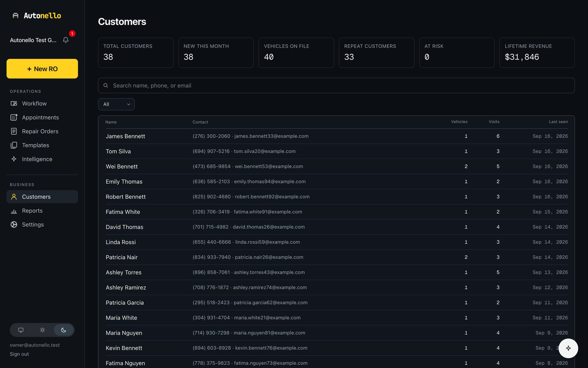Sort by Vehicles column header
The image size is (588, 368).
pyautogui.click(x=459, y=122)
